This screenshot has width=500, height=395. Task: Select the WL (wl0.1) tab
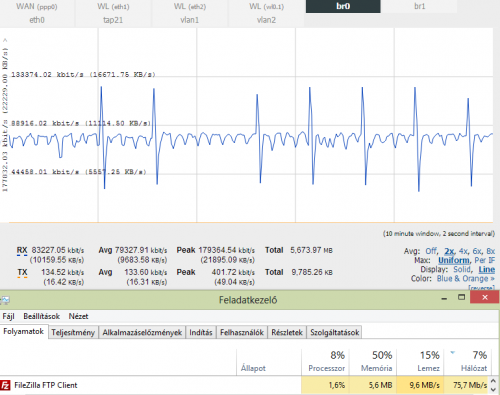pyautogui.click(x=266, y=6)
